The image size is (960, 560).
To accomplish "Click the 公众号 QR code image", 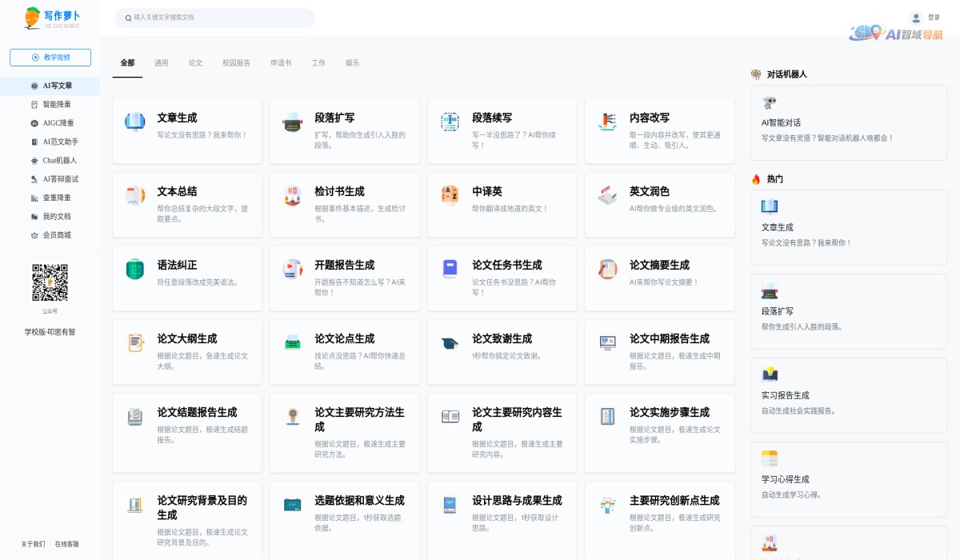I will coord(50,282).
